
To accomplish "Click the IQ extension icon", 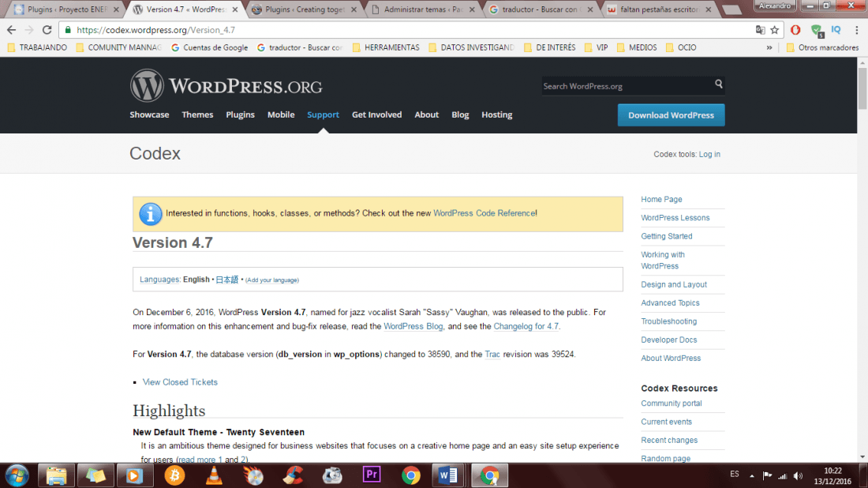I will (x=836, y=30).
